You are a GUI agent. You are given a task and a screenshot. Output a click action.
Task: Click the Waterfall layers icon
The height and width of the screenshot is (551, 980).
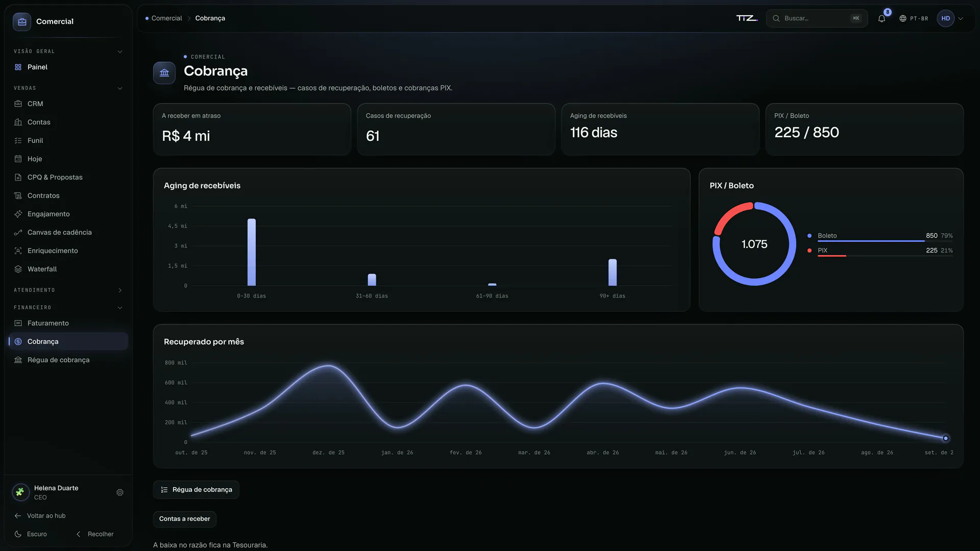[x=18, y=269]
